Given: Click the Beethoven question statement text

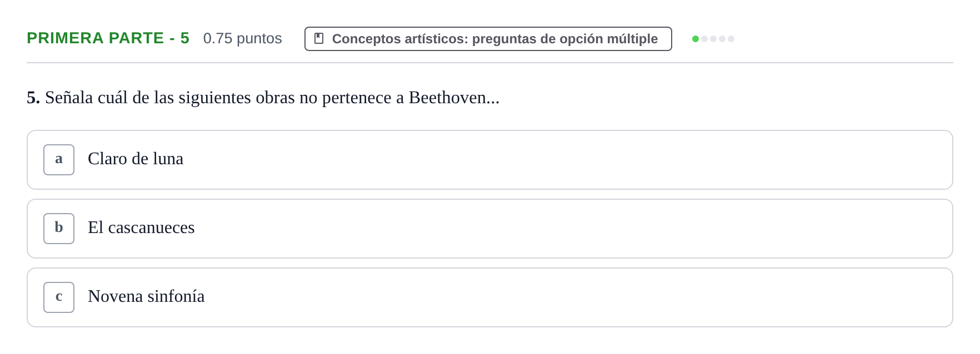Looking at the screenshot, I should (x=272, y=98).
